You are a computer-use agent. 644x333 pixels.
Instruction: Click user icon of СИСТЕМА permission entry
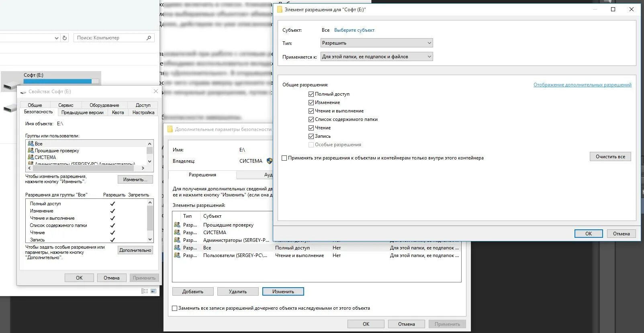[177, 232]
